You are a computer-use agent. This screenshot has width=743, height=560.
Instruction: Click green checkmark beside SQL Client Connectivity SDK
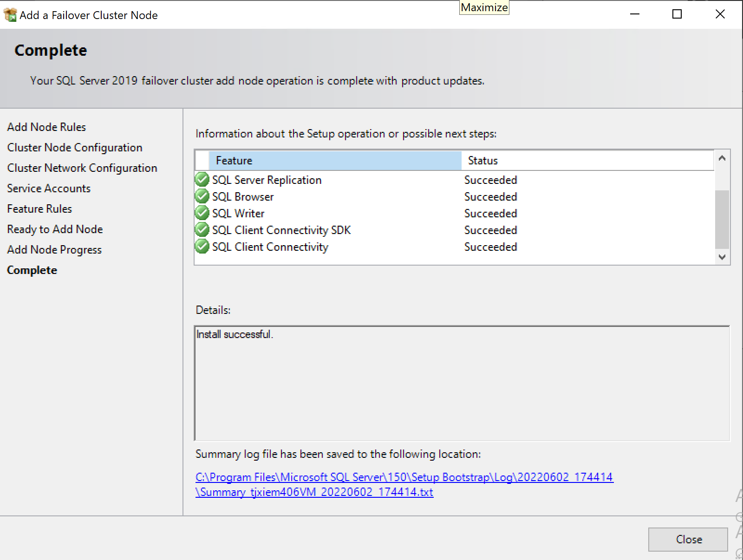coord(202,230)
